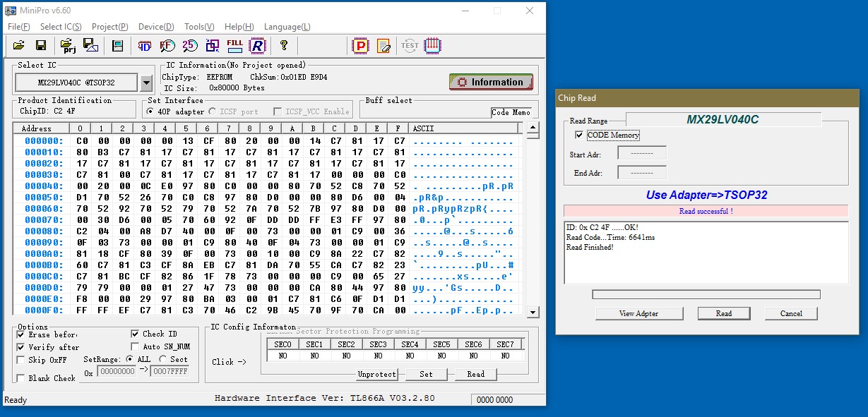Click Read button in Chip Read dialog
Viewport: 868px width, 417px height.
pyautogui.click(x=723, y=313)
